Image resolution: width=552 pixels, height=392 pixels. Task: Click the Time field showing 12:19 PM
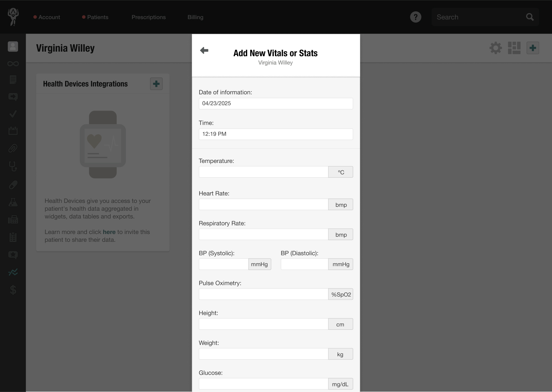click(276, 134)
